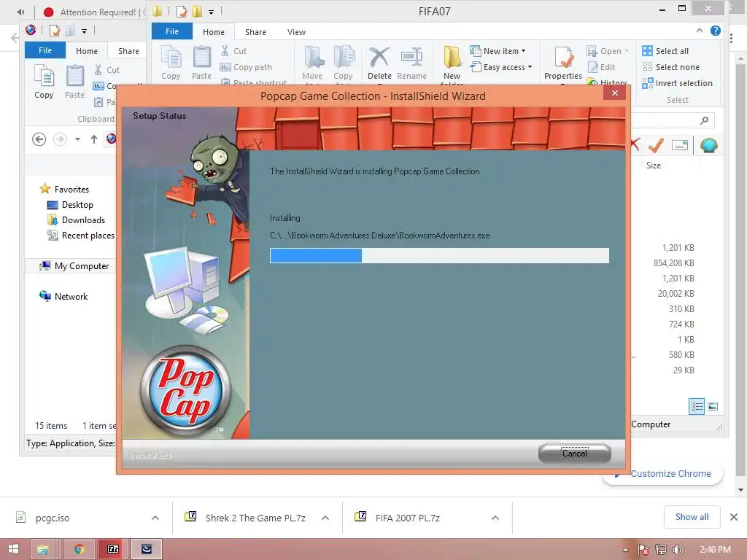The height and width of the screenshot is (560, 747).
Task: Open Share tab in FIFA07 window
Action: coord(255,32)
